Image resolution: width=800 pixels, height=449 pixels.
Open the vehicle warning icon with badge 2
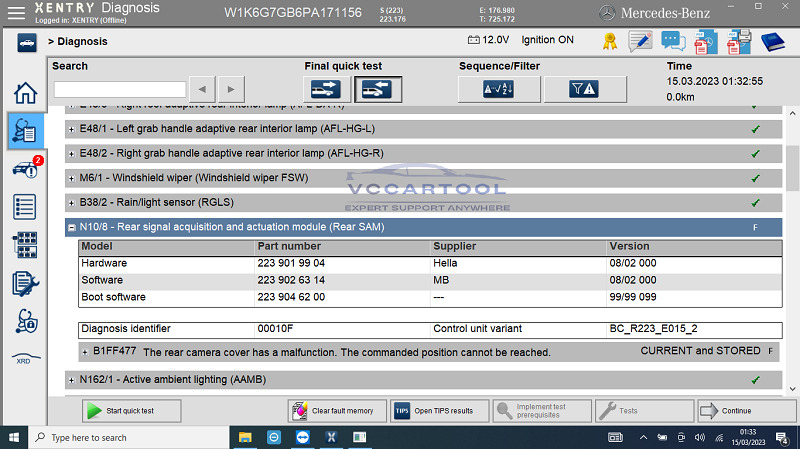27,168
